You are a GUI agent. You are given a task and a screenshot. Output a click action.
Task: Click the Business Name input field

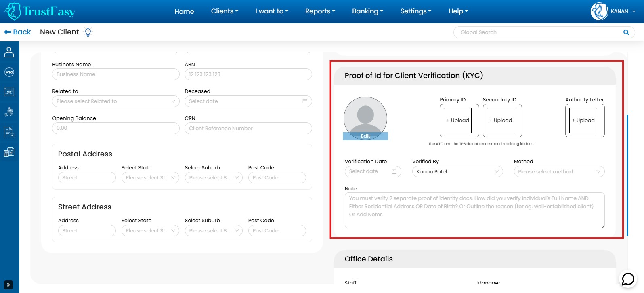[115, 74]
